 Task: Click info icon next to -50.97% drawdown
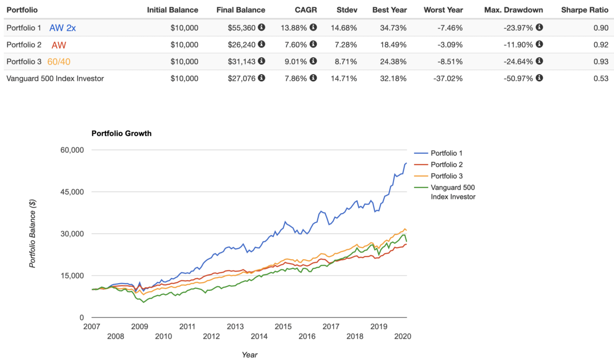(539, 78)
